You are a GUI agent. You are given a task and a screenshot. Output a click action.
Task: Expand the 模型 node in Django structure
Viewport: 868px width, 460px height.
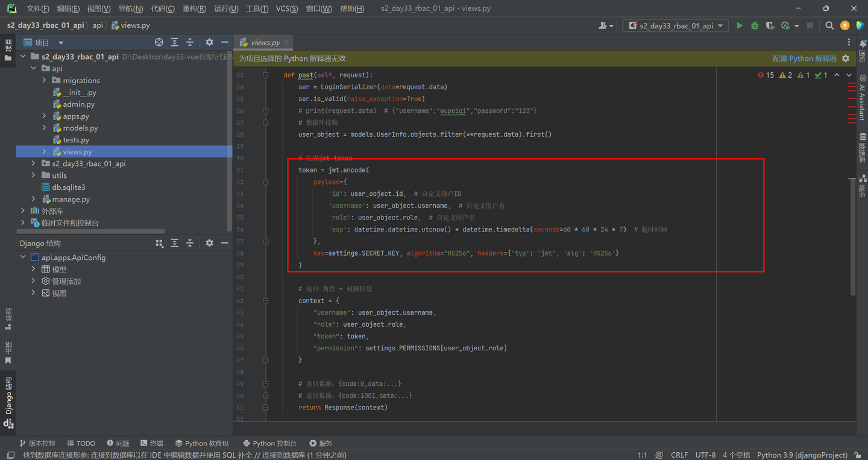click(34, 269)
